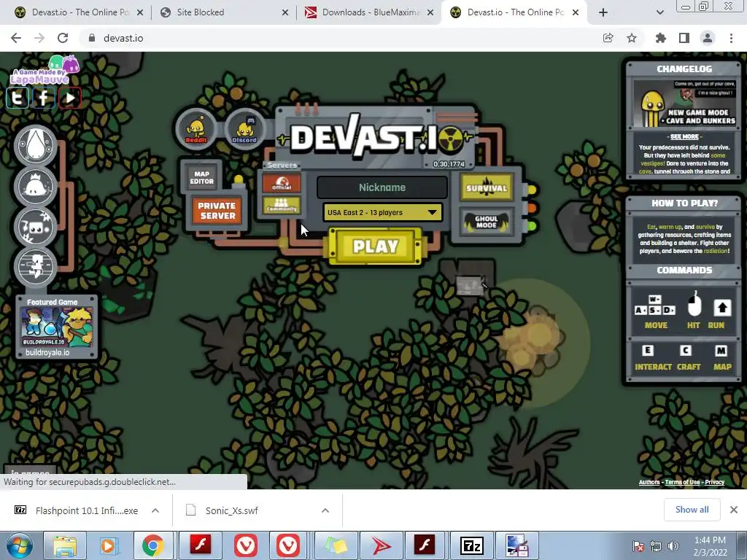Click the Nickname input field
This screenshot has width=747, height=560.
(x=382, y=187)
